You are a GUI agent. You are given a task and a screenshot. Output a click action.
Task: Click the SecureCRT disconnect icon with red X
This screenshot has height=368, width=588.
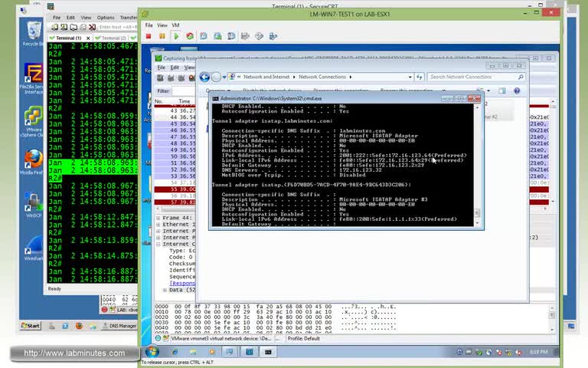coord(92,27)
